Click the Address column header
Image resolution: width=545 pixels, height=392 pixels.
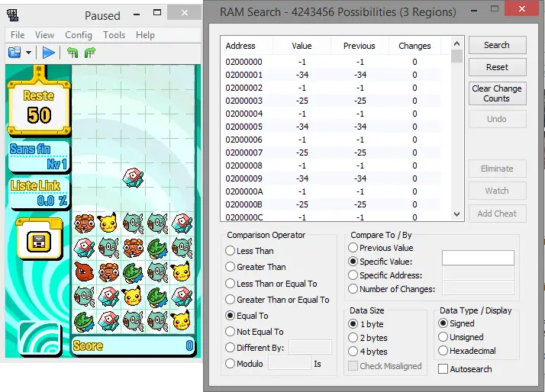tap(247, 46)
